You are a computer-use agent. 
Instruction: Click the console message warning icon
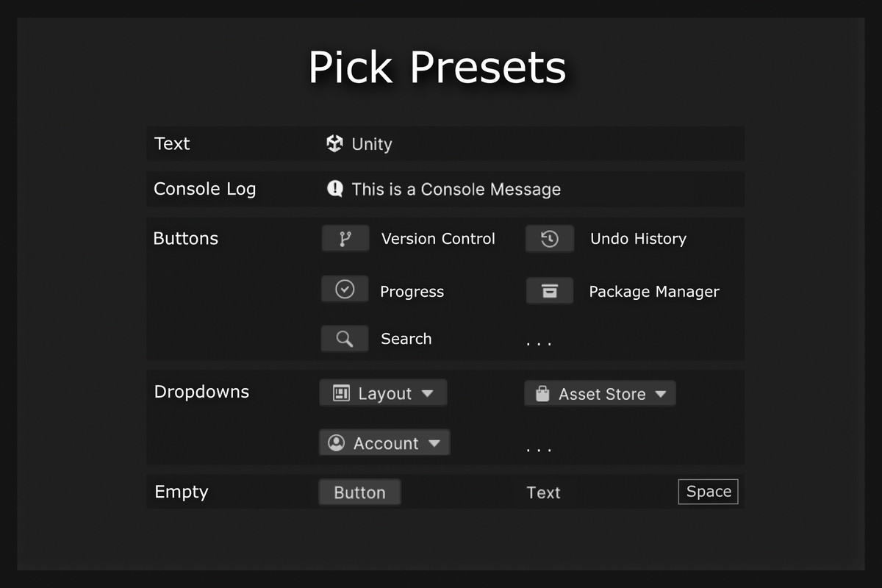pos(335,189)
